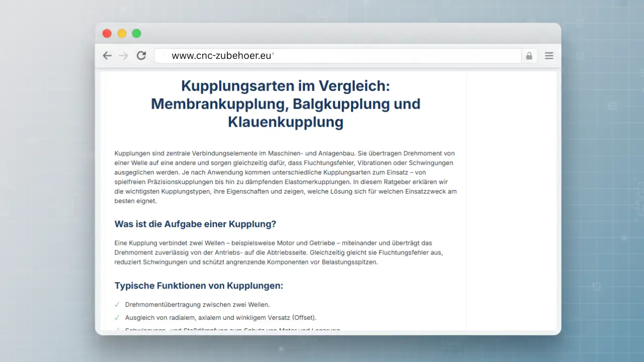Open the hamburger menu in the browser toolbar
This screenshot has width=644, height=362.
pyautogui.click(x=549, y=56)
